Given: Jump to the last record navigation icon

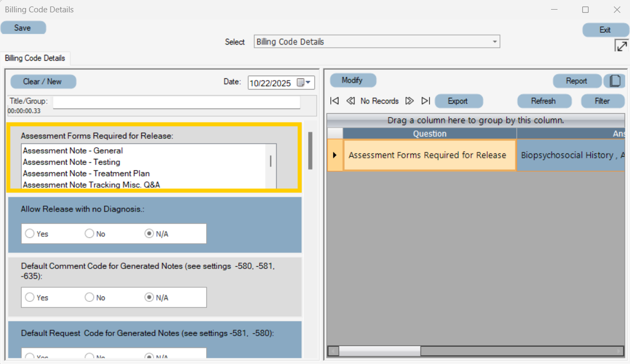Looking at the screenshot, I should click(425, 100).
